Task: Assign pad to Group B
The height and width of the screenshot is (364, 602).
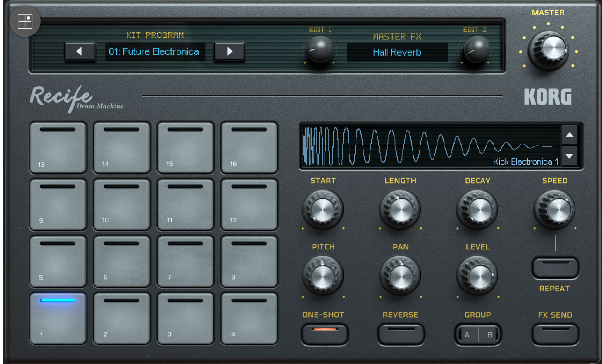Action: 490,335
